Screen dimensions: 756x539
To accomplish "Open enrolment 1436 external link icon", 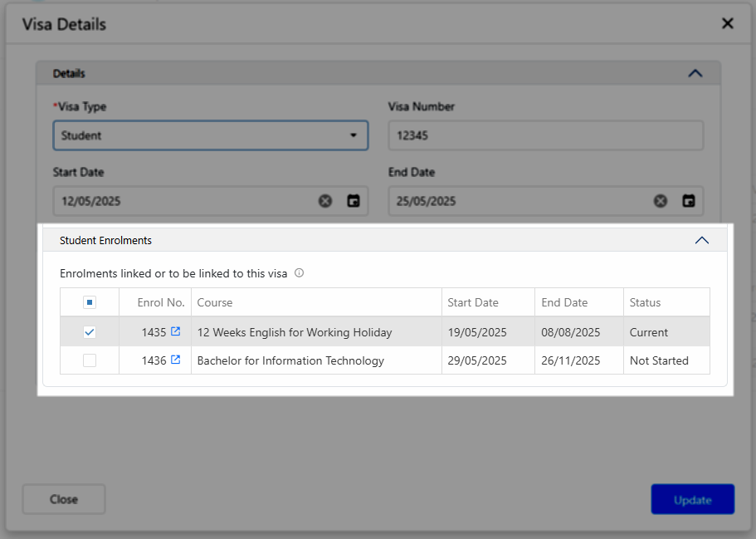I will pos(175,360).
